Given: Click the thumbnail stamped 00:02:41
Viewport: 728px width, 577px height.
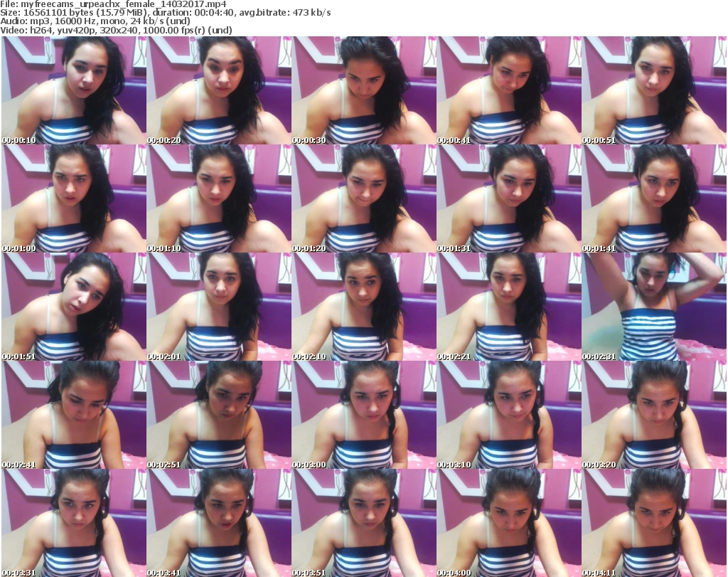Looking at the screenshot, I should coord(74,415).
